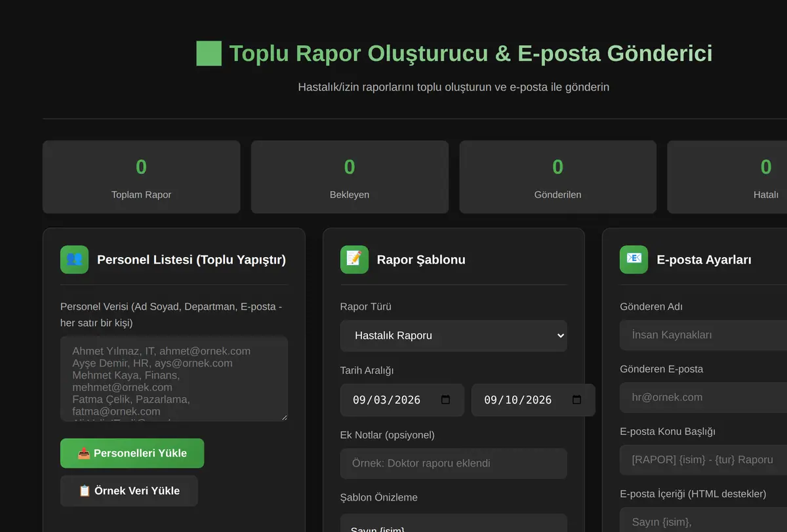The height and width of the screenshot is (532, 787).
Task: Open calendar picker on end date 09/10/2026
Action: pos(577,400)
